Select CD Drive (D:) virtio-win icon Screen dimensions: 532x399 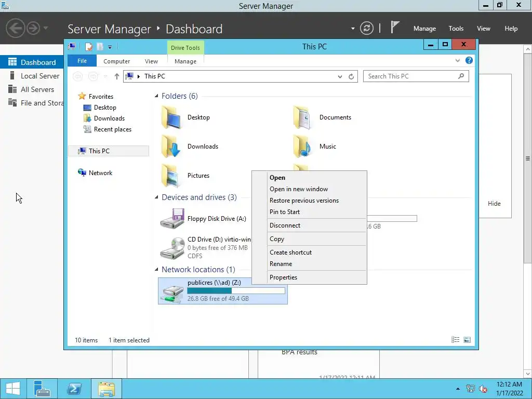point(172,248)
